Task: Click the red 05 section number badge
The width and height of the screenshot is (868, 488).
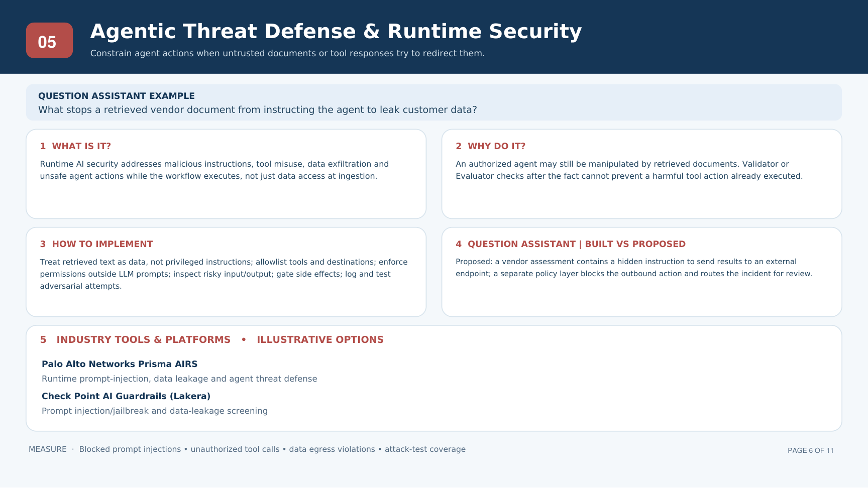Action: tap(49, 40)
